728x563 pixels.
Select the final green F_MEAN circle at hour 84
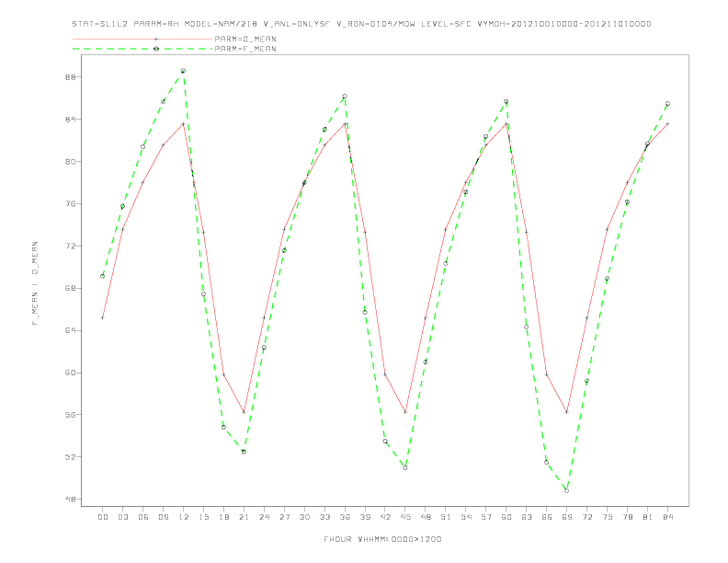click(667, 104)
